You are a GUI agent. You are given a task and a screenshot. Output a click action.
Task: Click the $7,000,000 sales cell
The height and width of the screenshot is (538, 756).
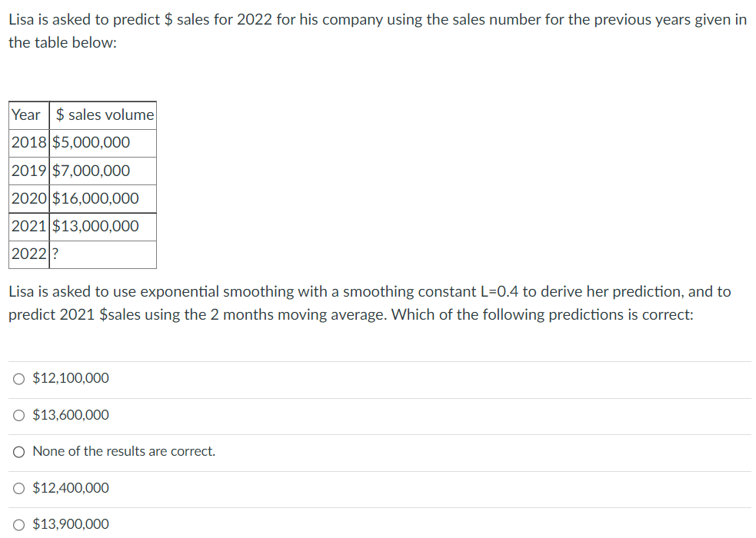(91, 171)
